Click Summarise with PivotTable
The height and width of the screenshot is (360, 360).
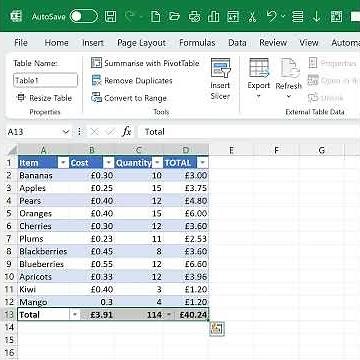(145, 63)
